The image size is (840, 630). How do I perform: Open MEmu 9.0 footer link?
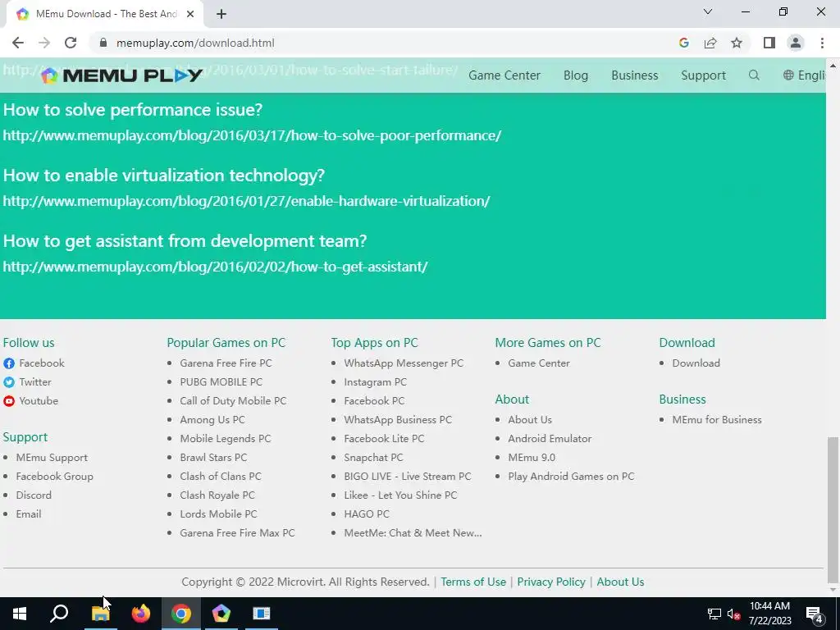point(532,458)
